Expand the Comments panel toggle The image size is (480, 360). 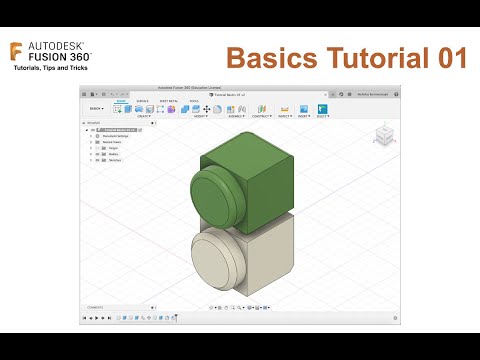152,307
